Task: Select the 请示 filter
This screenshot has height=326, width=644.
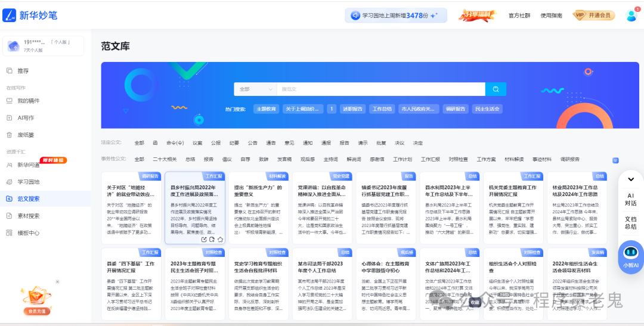Action: 363,143
